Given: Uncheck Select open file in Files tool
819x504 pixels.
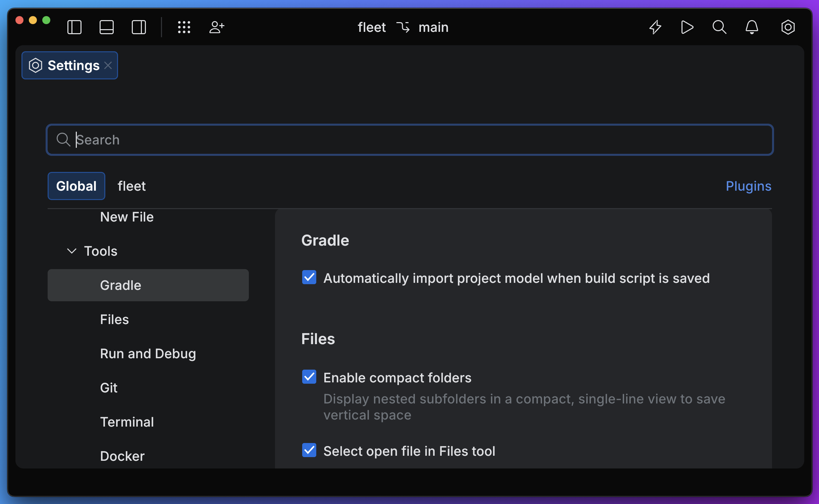Looking at the screenshot, I should point(309,450).
